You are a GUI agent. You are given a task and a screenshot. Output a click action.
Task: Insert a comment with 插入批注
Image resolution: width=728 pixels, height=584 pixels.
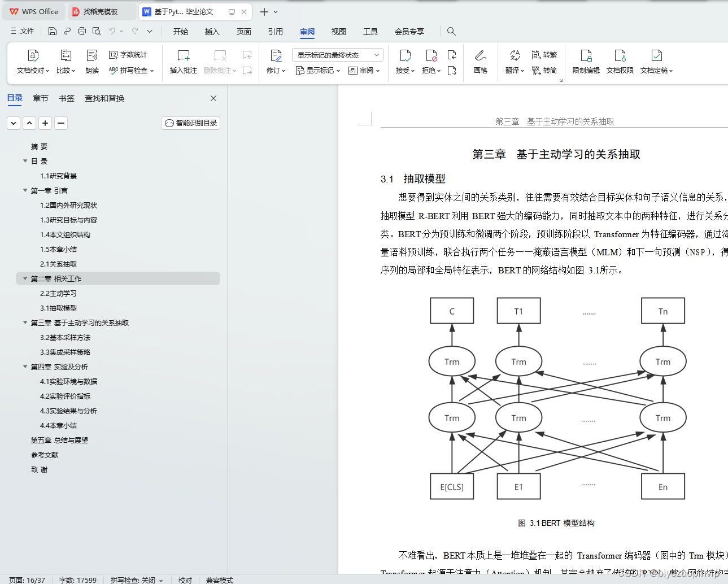click(x=182, y=62)
